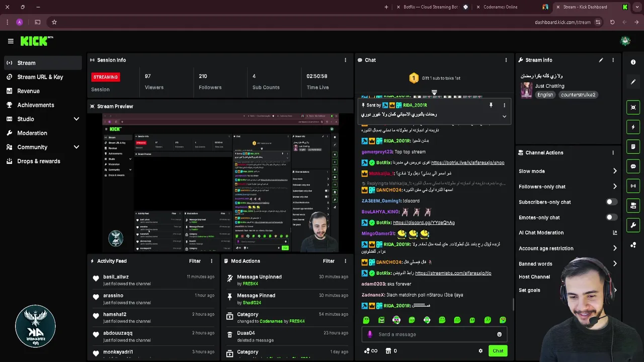Toggle Stream Preview widget in right sidebar
This screenshot has height=362, width=644.
(x=633, y=107)
